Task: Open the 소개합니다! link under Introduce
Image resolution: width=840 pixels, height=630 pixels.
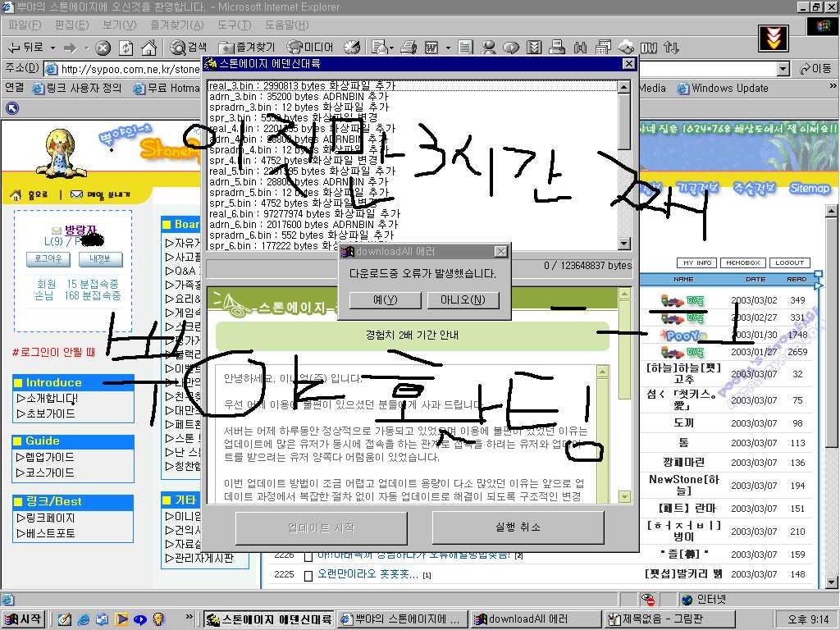Action: click(51, 399)
